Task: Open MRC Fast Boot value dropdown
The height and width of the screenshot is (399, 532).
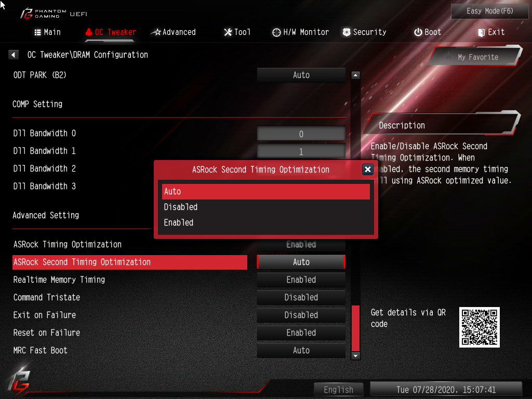Action: tap(301, 350)
